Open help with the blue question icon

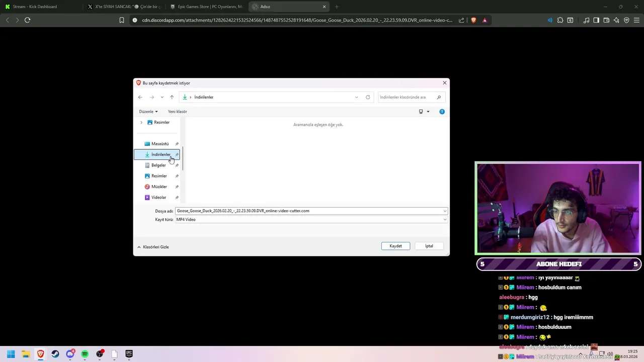click(x=442, y=112)
